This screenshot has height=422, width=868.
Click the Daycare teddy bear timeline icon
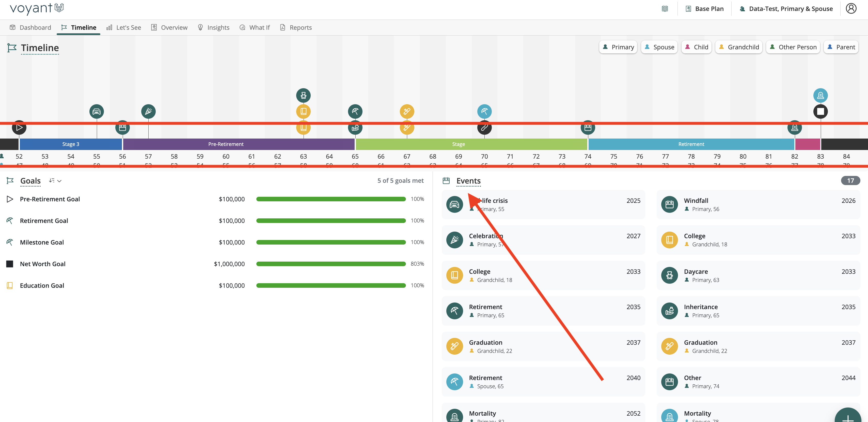(x=303, y=96)
